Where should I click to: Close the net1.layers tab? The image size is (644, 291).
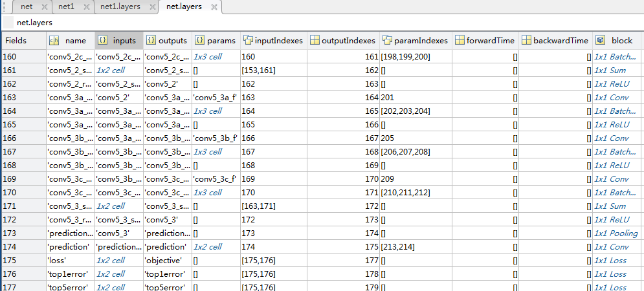coord(152,7)
